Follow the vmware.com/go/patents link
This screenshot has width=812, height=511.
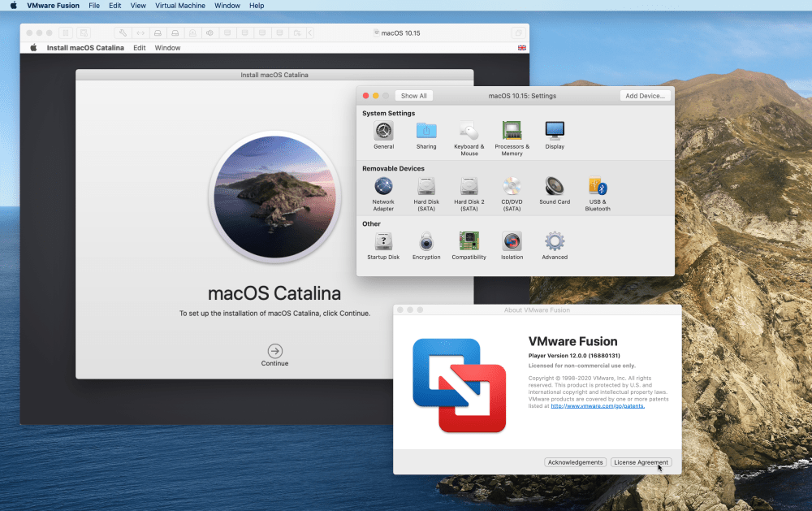point(598,405)
